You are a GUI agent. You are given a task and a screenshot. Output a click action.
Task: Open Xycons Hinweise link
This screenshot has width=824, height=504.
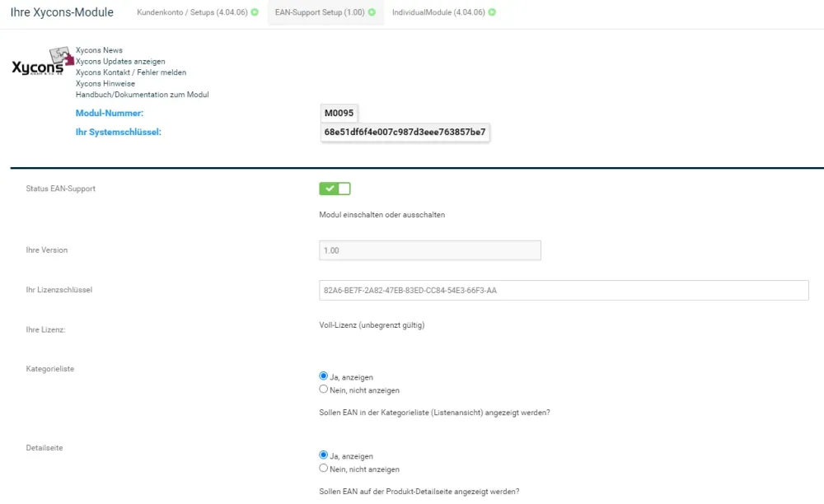pyautogui.click(x=105, y=83)
